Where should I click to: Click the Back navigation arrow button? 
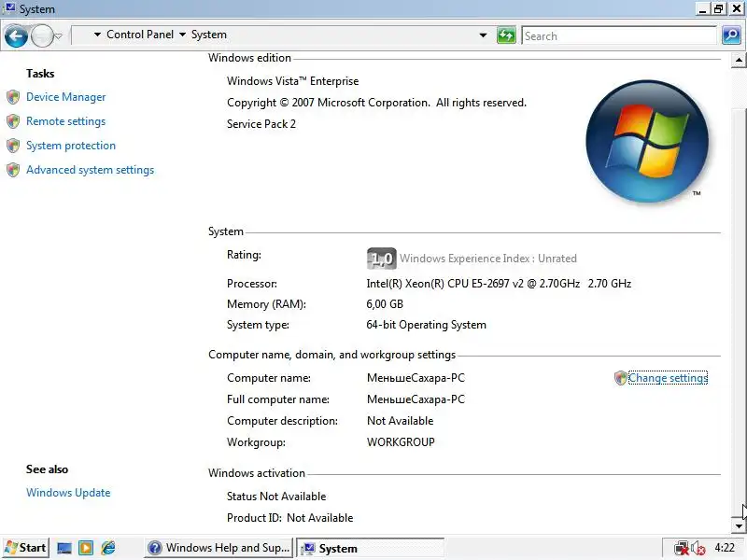tap(16, 36)
